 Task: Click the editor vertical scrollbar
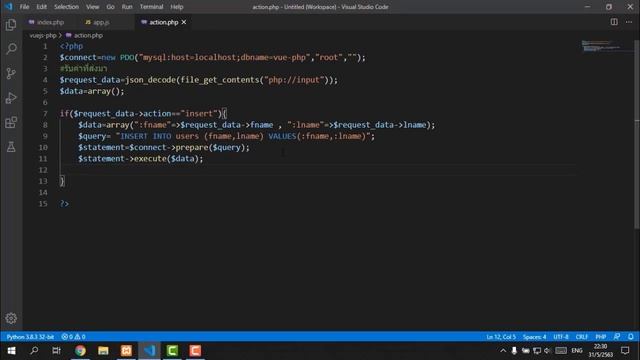point(637,135)
